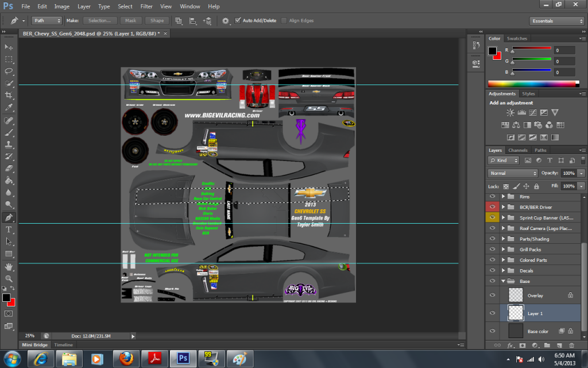Pick the Crop tool
Viewport: 588px width, 368px height.
coord(9,95)
